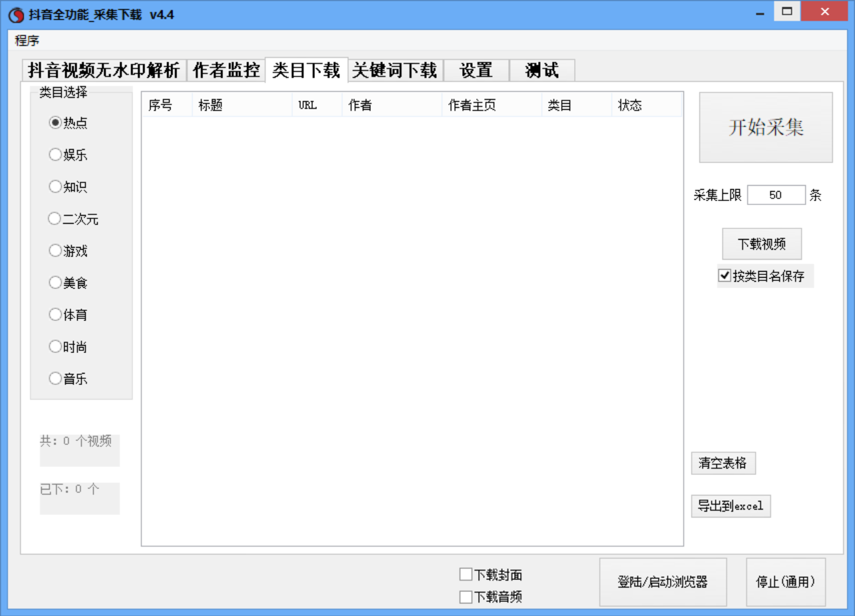Click the 开始采集 button

pyautogui.click(x=766, y=127)
